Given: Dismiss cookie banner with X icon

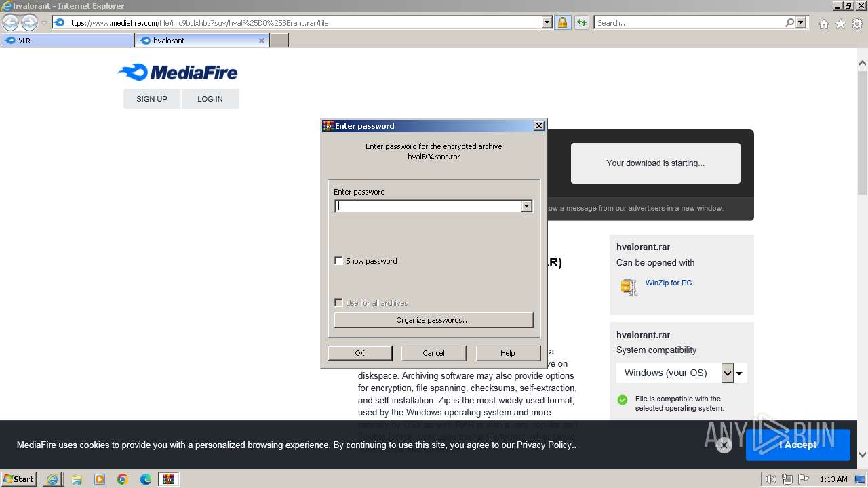Looking at the screenshot, I should (724, 445).
